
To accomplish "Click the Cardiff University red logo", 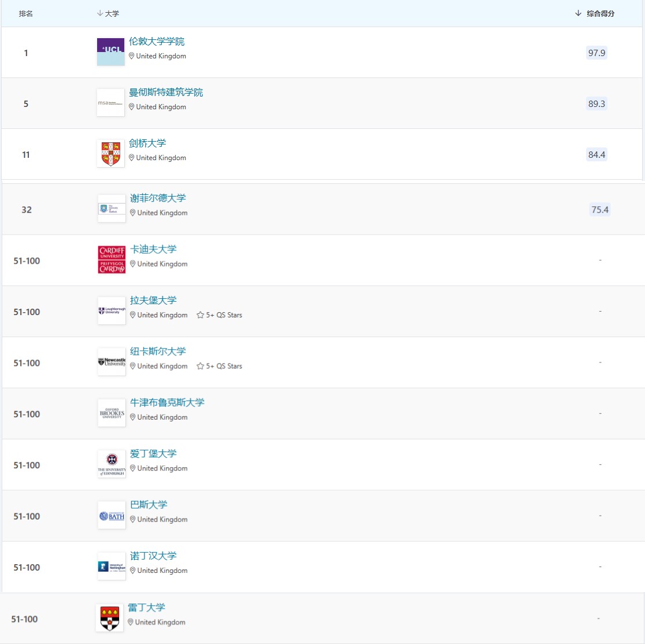I will pyautogui.click(x=112, y=260).
